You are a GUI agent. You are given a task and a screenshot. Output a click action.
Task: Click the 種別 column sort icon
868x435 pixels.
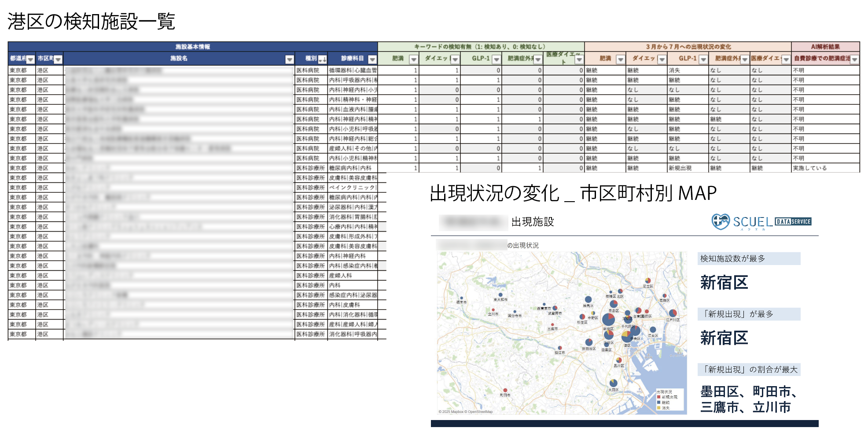[323, 59]
